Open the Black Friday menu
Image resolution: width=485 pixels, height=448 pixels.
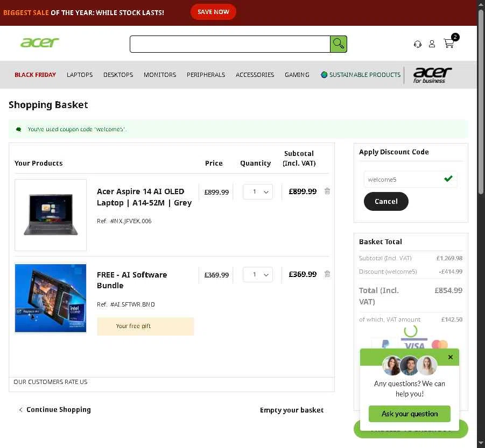tap(36, 75)
